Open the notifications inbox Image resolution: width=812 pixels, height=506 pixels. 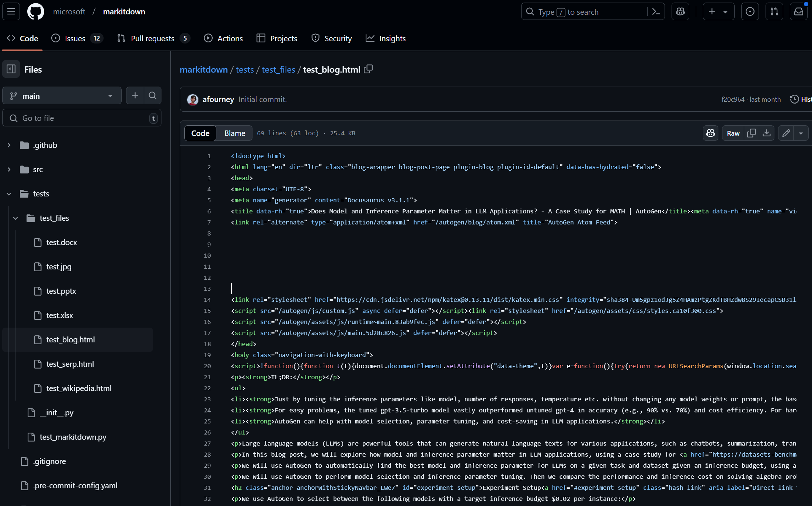798,11
